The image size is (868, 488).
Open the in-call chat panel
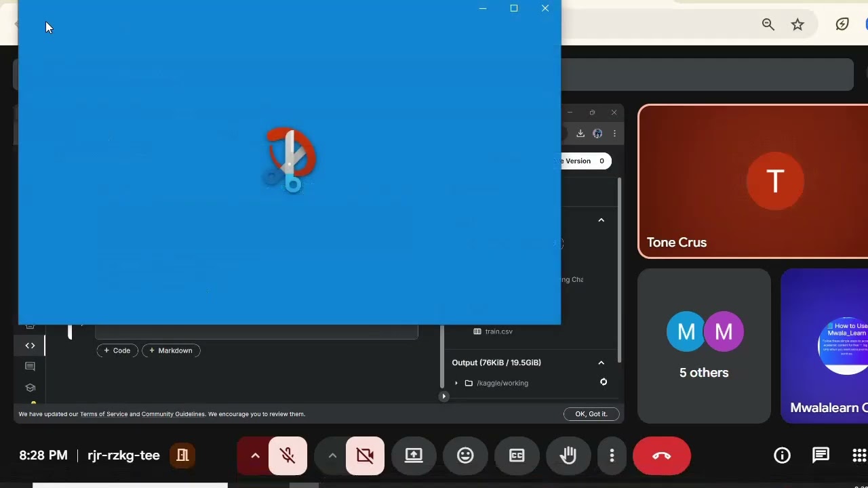point(821,455)
